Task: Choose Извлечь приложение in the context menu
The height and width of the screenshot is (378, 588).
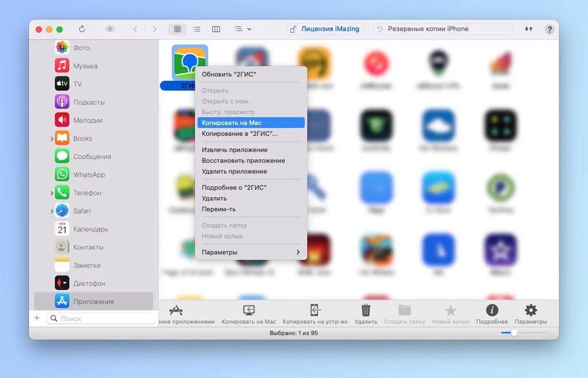Action: tap(251, 150)
